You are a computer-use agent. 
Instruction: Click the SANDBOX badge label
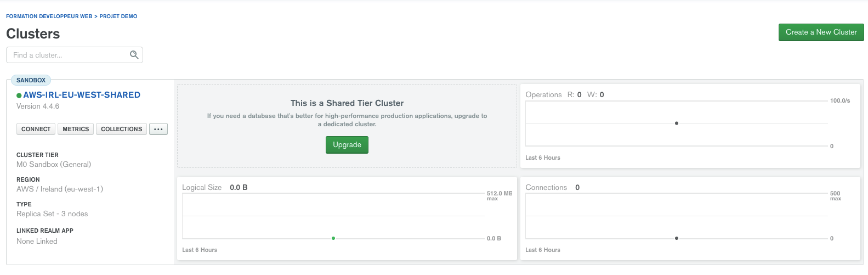[31, 80]
